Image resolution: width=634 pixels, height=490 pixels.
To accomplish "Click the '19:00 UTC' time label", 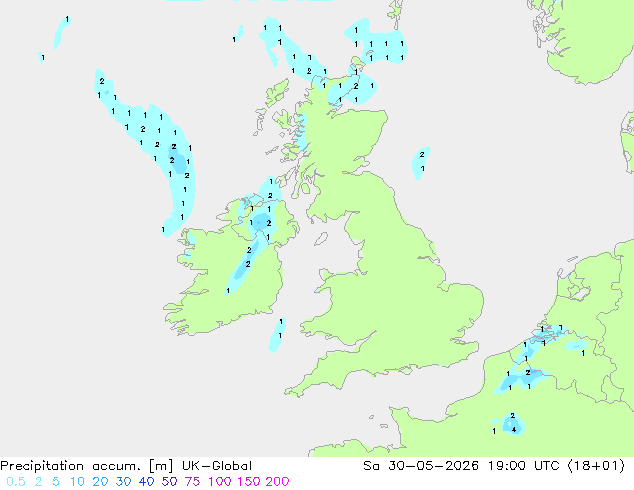I will coord(524,466).
